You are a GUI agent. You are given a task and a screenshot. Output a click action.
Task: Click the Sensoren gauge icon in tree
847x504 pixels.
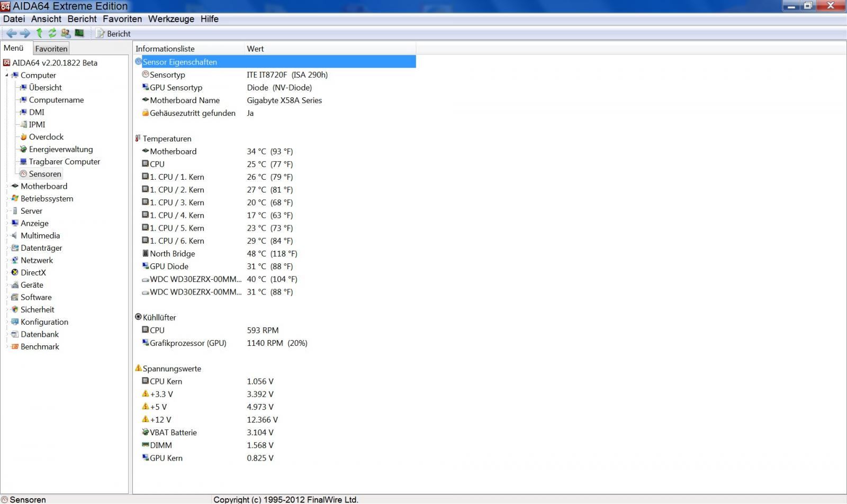click(23, 173)
